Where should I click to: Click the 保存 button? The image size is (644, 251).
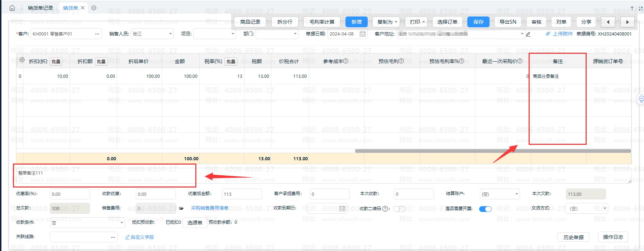coord(478,22)
